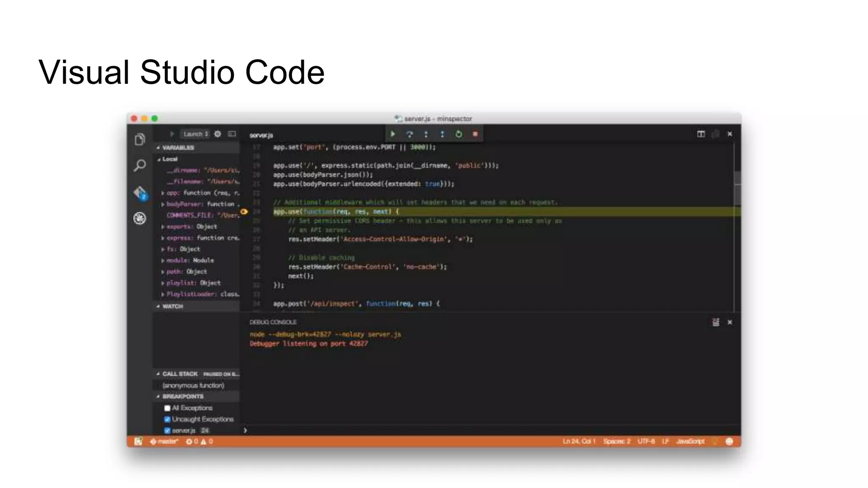Viewport: 868px width, 488px height.
Task: Change indentation via Spaces: 2
Action: click(x=617, y=441)
